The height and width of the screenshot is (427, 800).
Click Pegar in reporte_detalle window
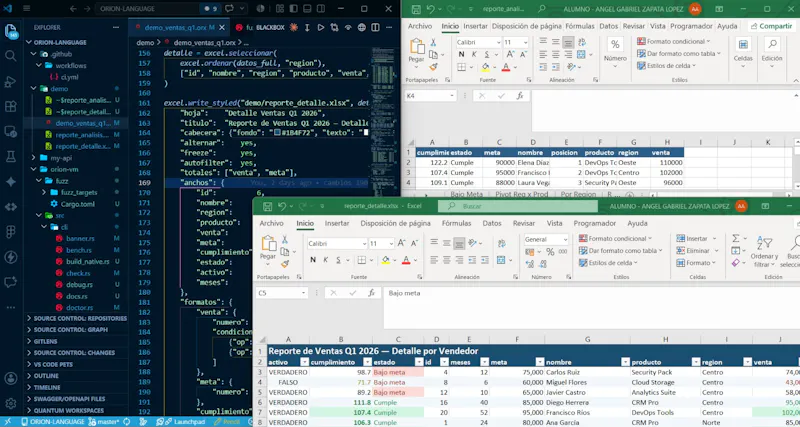[268, 248]
